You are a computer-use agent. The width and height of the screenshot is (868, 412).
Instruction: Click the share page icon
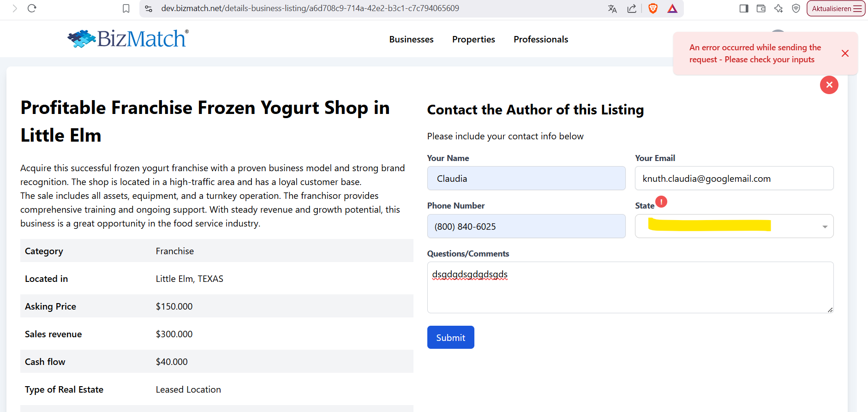pos(632,8)
